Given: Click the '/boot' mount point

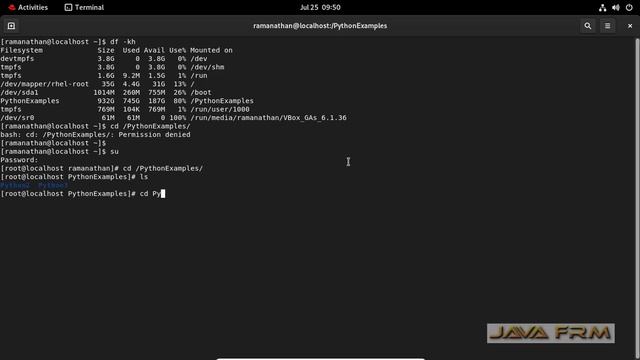Looking at the screenshot, I should click(x=200, y=92).
